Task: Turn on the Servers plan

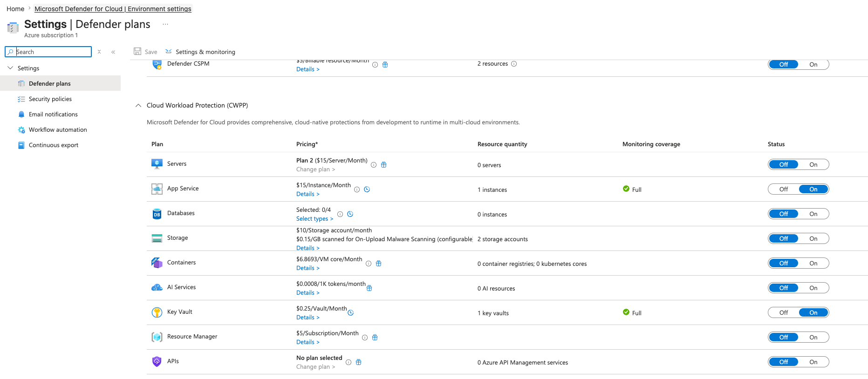Action: pyautogui.click(x=813, y=164)
